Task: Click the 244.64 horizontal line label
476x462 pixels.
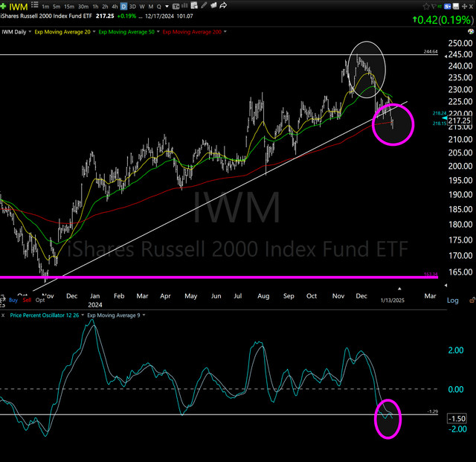Action: [431, 51]
